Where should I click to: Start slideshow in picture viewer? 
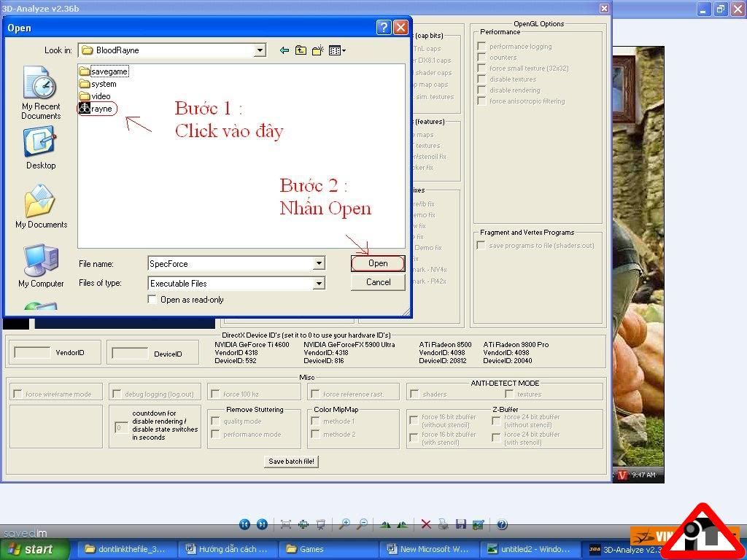[x=321, y=524]
